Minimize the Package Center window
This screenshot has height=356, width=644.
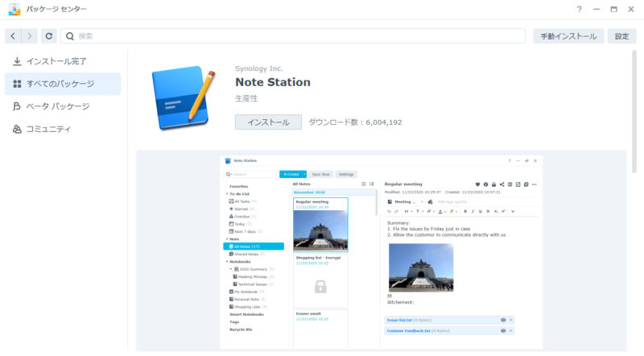(x=597, y=9)
